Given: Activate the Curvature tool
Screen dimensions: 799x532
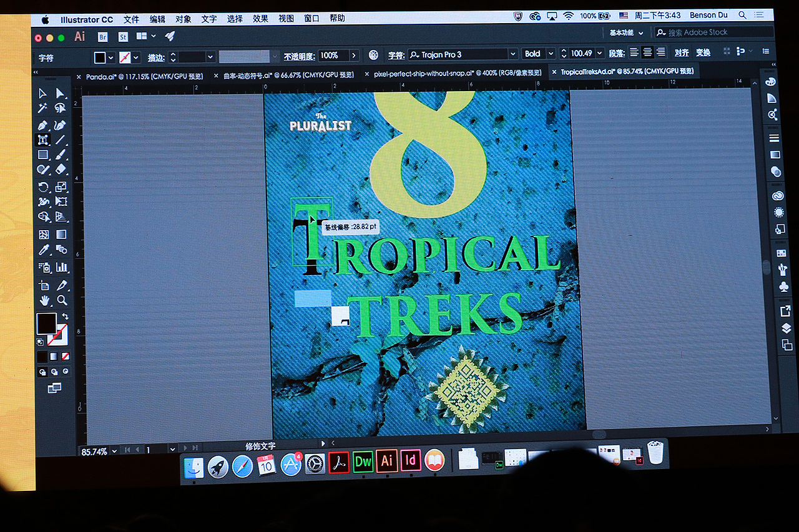Looking at the screenshot, I should point(61,125).
